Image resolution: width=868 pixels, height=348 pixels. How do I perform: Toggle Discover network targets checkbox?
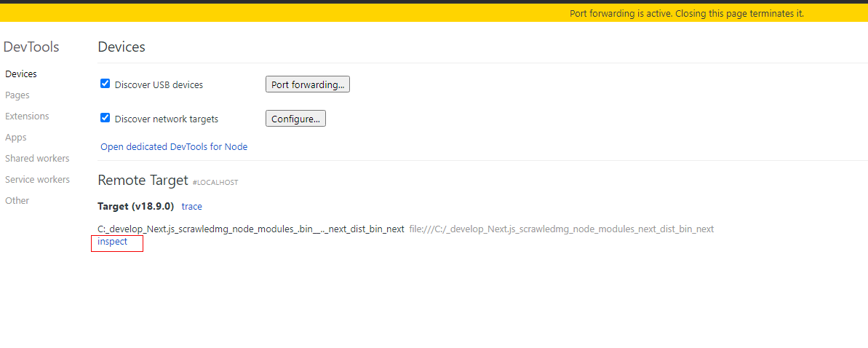pyautogui.click(x=105, y=117)
